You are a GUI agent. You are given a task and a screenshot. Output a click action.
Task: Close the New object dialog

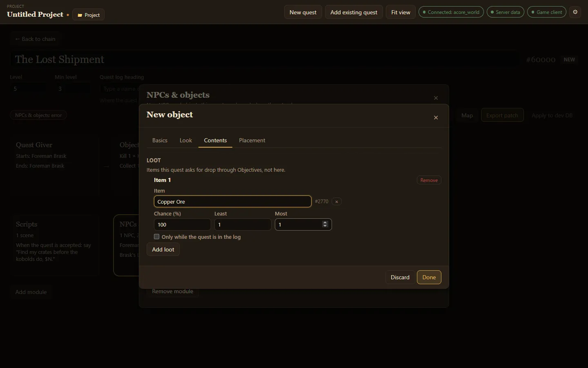pyautogui.click(x=436, y=118)
